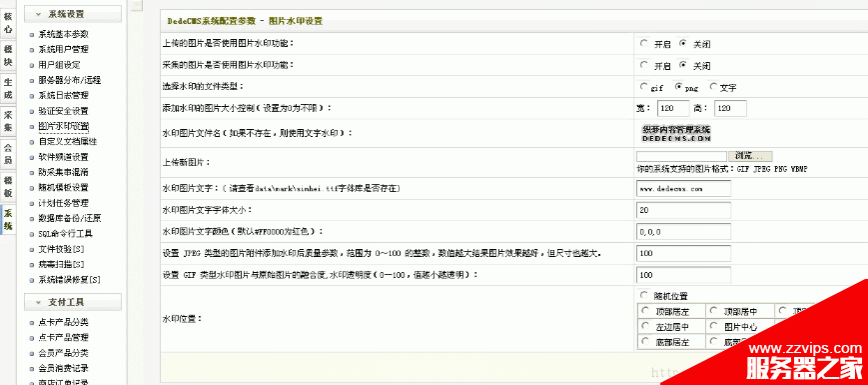The width and height of the screenshot is (868, 385).
Task: Click the JPEG quality parameter field
Action: [x=683, y=253]
